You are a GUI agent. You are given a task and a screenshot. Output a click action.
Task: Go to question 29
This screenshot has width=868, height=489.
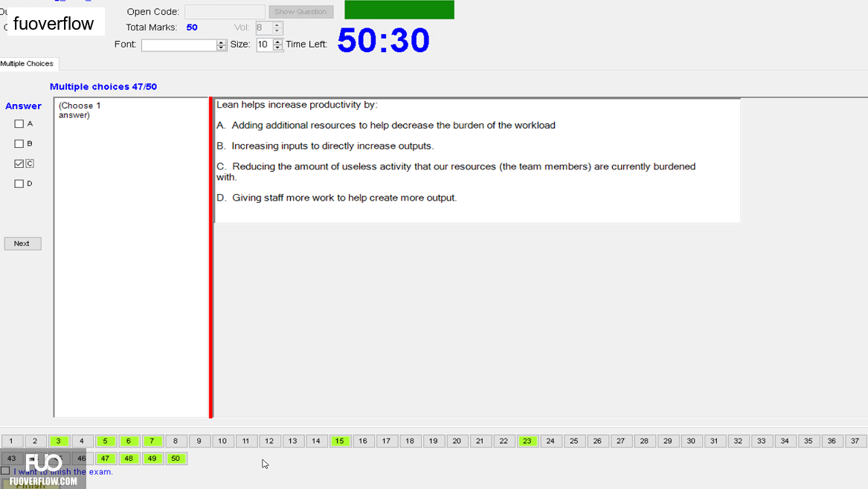668,441
